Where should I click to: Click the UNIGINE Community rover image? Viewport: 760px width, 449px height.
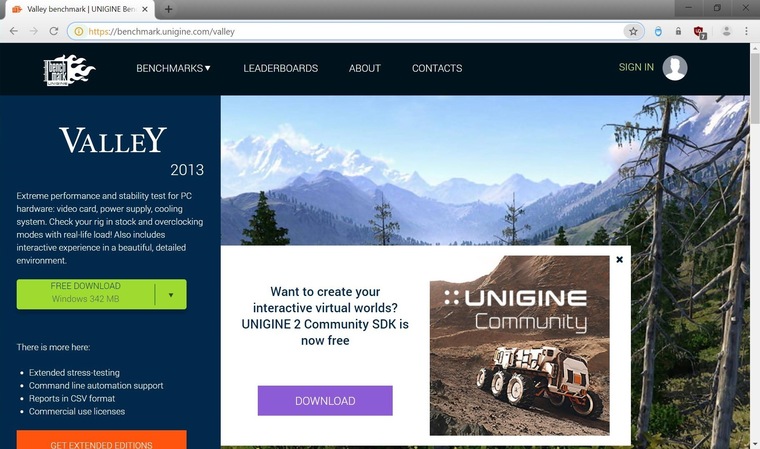click(520, 345)
